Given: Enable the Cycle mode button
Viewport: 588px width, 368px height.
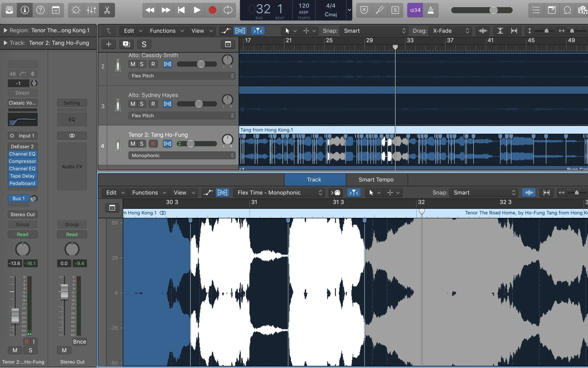Looking at the screenshot, I should (x=228, y=10).
